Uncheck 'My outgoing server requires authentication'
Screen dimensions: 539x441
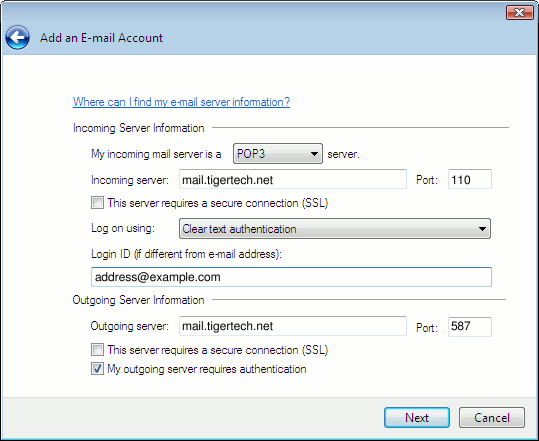pyautogui.click(x=97, y=369)
